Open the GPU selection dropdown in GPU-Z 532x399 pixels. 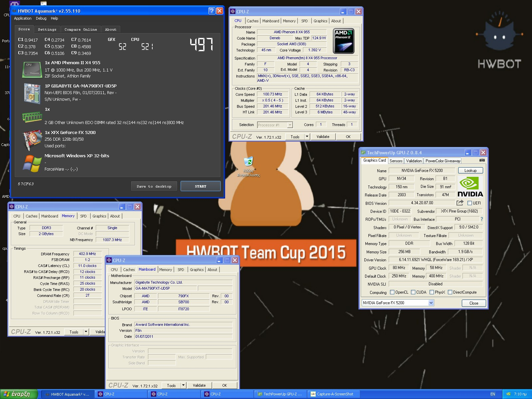pyautogui.click(x=431, y=303)
